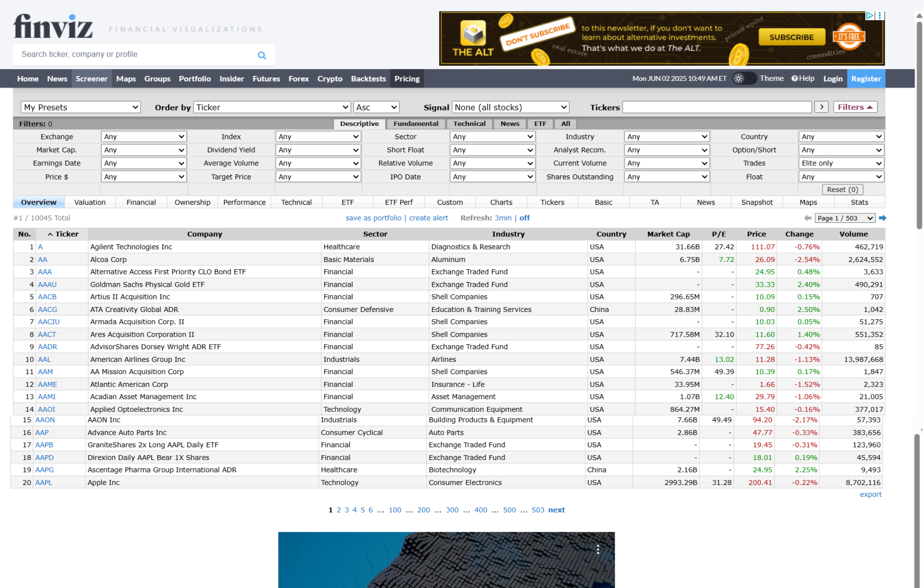The width and height of the screenshot is (924, 588).
Task: Click the Reset (0) button
Action: click(x=842, y=189)
